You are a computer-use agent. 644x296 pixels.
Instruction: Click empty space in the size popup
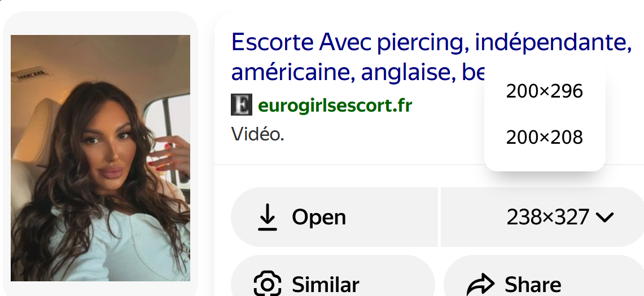point(545,114)
